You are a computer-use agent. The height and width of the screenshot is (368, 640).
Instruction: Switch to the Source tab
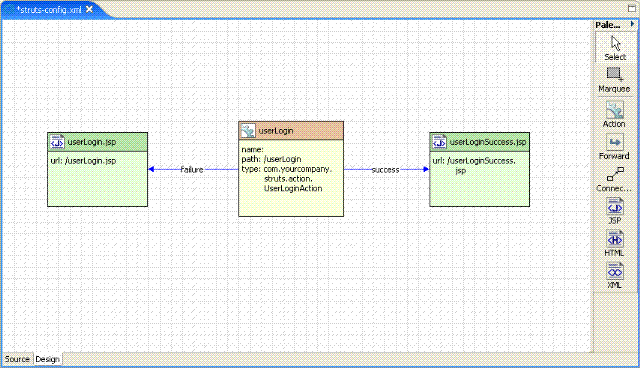pyautogui.click(x=17, y=359)
